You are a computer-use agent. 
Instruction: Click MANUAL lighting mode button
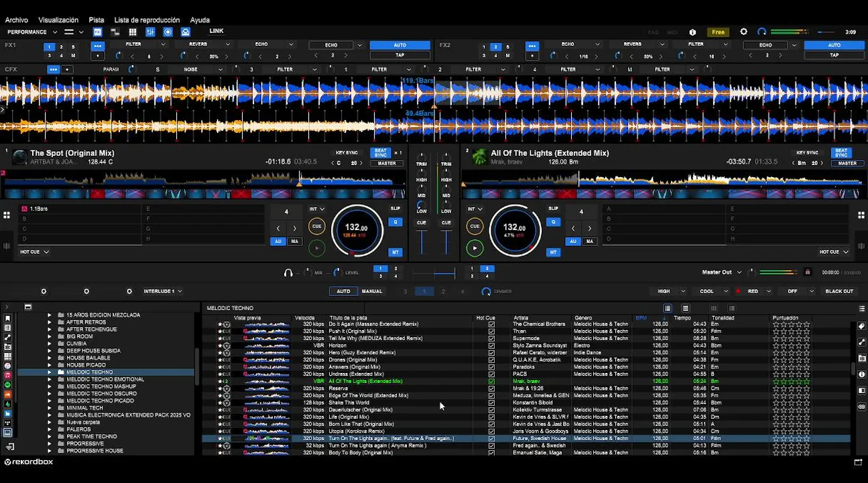[x=372, y=291]
